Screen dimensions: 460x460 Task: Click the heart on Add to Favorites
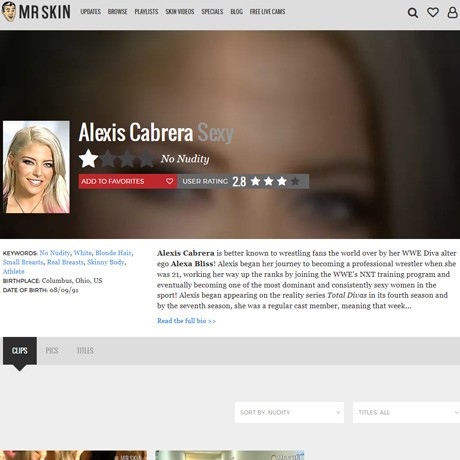click(169, 181)
